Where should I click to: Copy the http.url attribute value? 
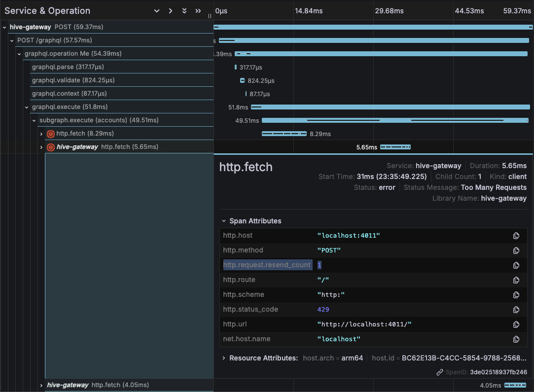click(x=516, y=324)
